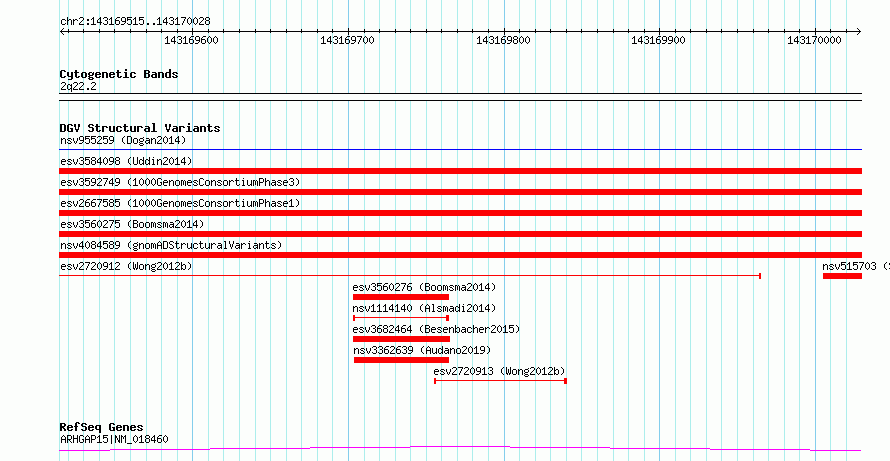Open the top esv3560275 (Boomsma2014) label
Screen dimensions: 890x461
point(132,224)
